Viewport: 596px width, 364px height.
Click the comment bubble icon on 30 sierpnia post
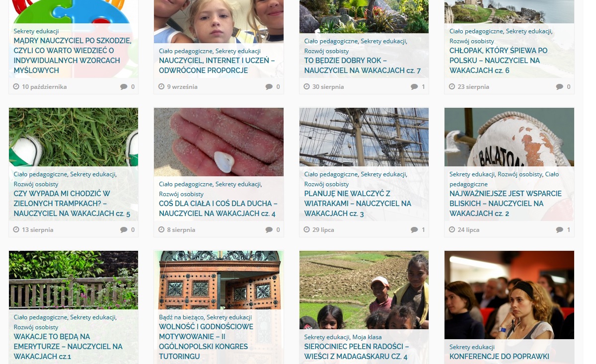(414, 87)
